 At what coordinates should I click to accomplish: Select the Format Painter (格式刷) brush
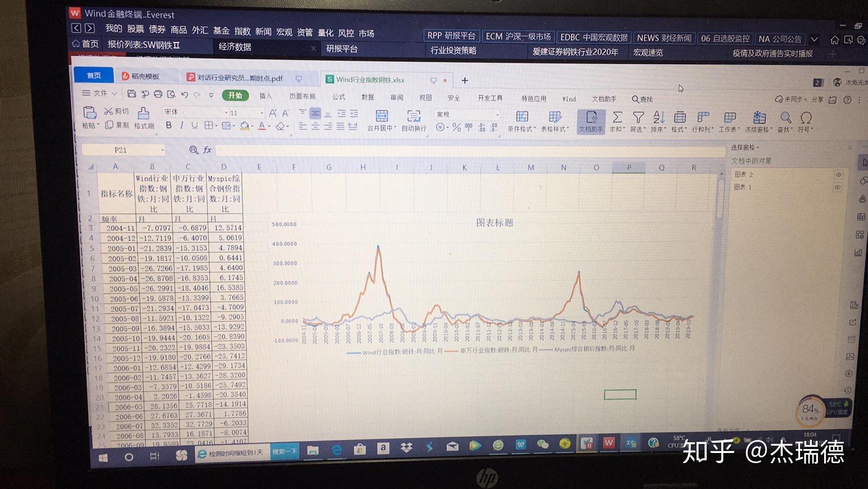click(143, 113)
